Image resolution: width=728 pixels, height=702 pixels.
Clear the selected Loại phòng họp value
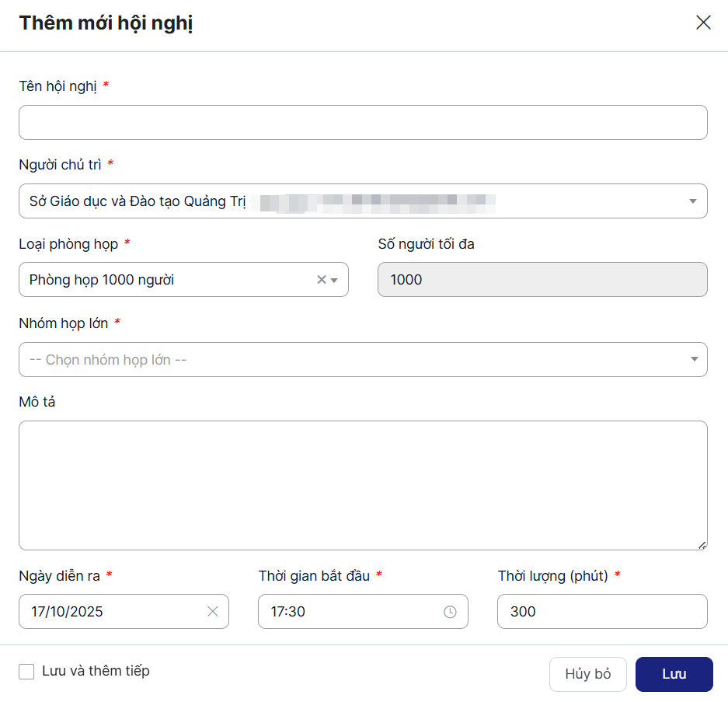tap(321, 280)
